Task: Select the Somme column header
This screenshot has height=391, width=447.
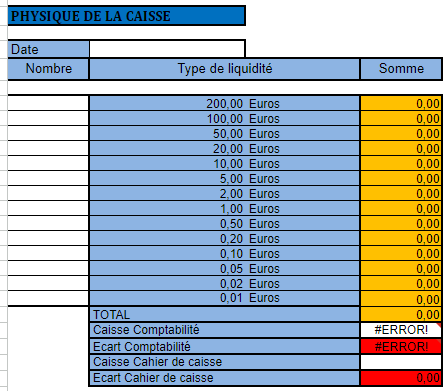Action: pos(401,69)
